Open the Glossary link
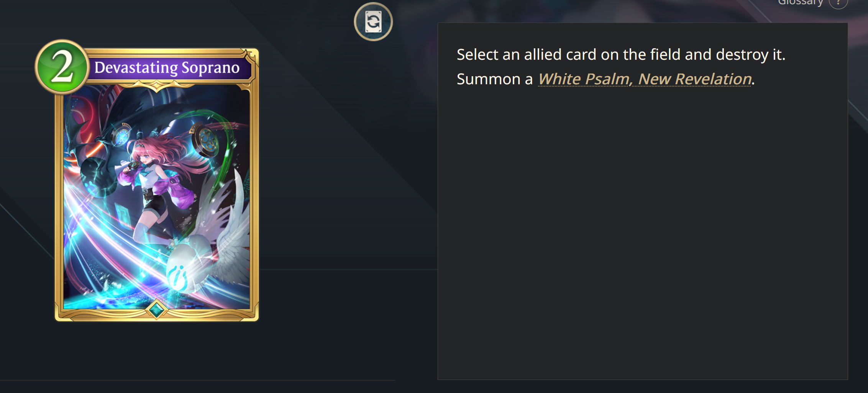 click(800, 2)
